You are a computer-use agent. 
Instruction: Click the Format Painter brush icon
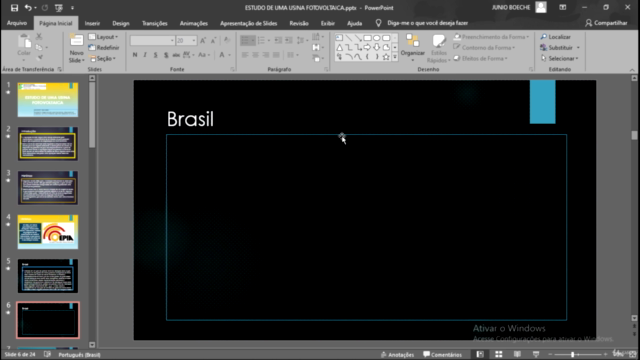[39, 58]
